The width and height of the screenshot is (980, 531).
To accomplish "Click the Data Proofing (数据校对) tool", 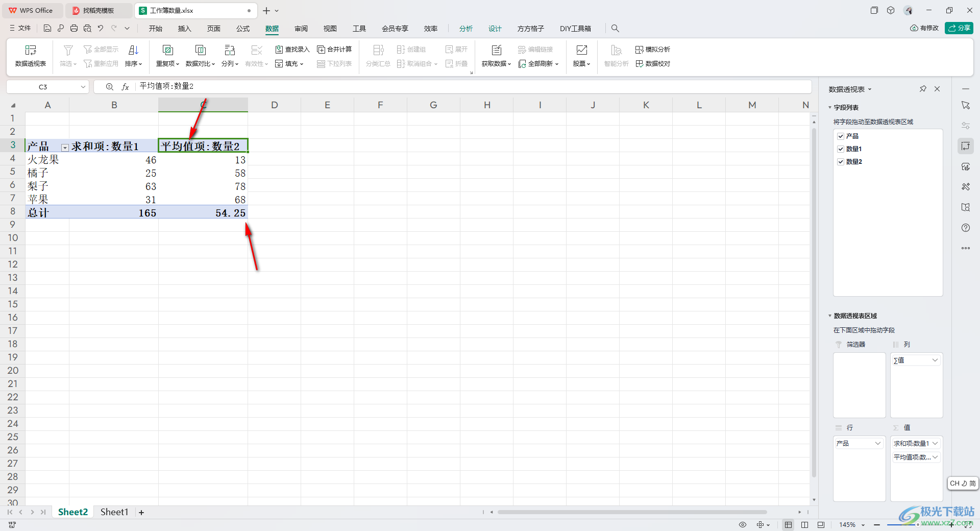I will (653, 64).
